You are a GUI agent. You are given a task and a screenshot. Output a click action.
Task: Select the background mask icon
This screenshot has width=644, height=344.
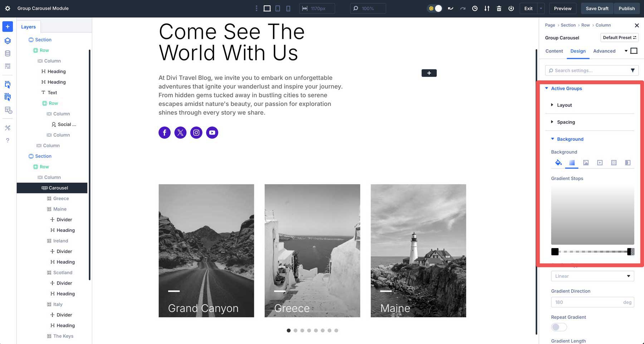628,163
